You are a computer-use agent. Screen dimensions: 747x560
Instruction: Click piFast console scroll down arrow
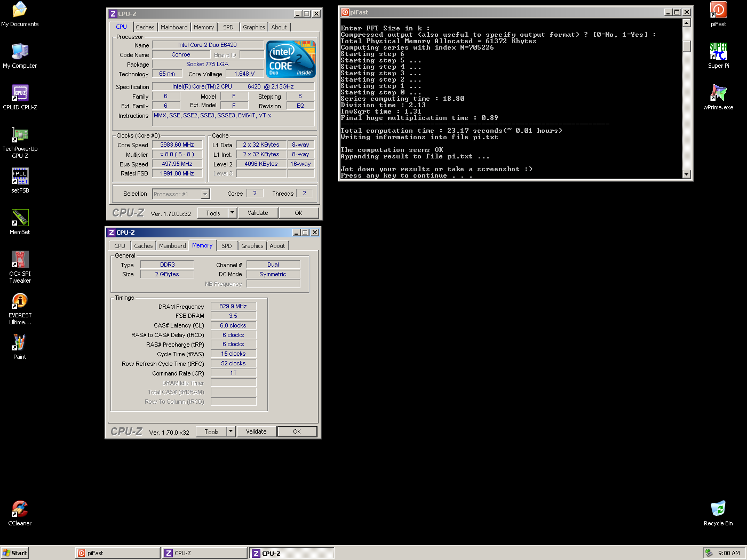(x=687, y=174)
